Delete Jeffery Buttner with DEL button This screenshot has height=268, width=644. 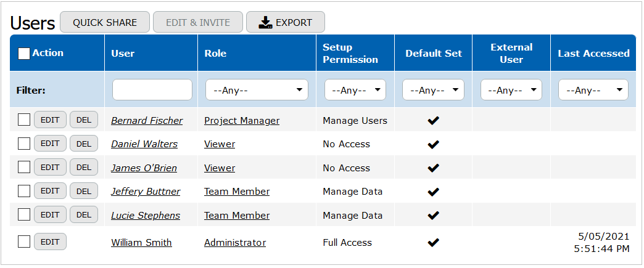pyautogui.click(x=84, y=191)
